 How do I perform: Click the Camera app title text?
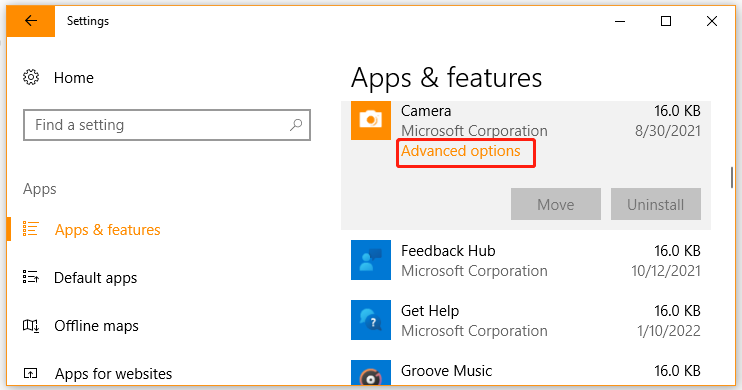(426, 111)
